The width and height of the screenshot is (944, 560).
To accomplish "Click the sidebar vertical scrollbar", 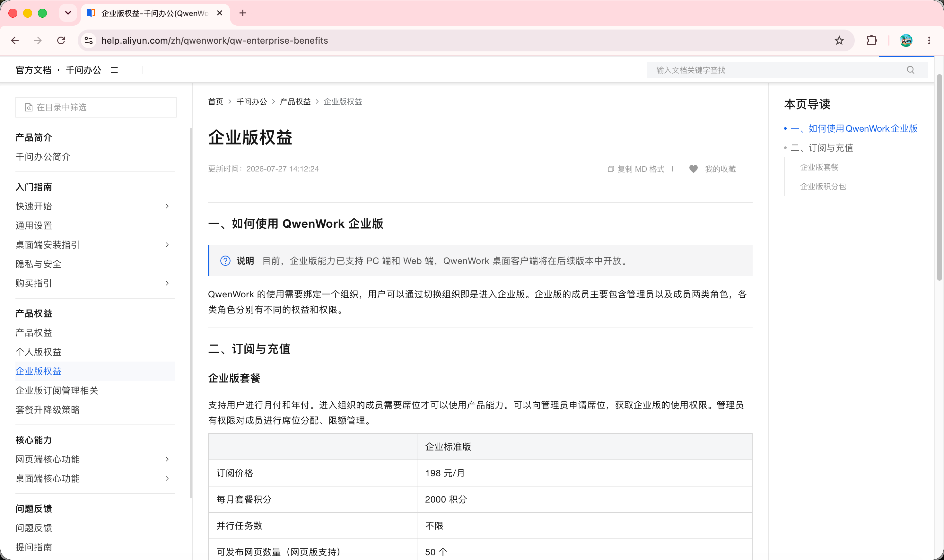I will [x=191, y=313].
